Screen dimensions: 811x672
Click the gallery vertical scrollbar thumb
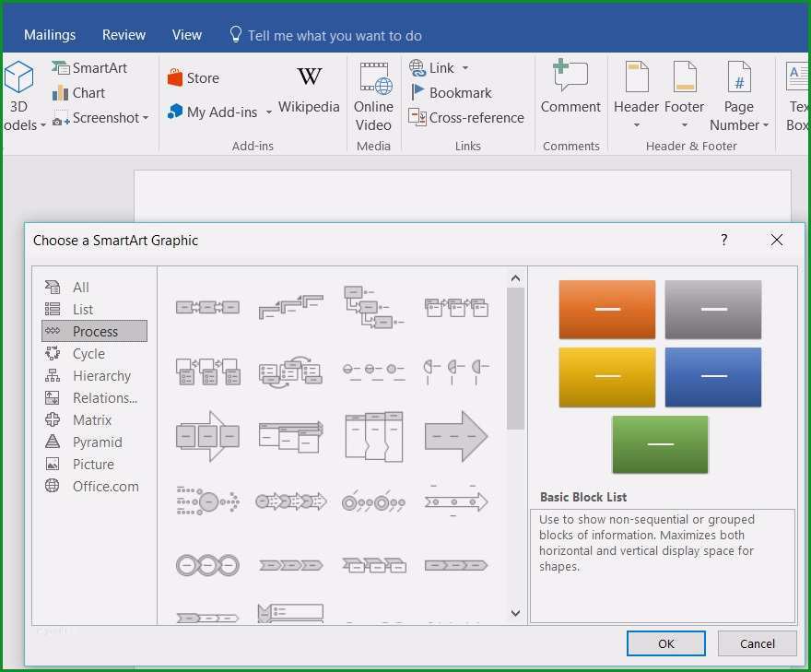(x=515, y=359)
